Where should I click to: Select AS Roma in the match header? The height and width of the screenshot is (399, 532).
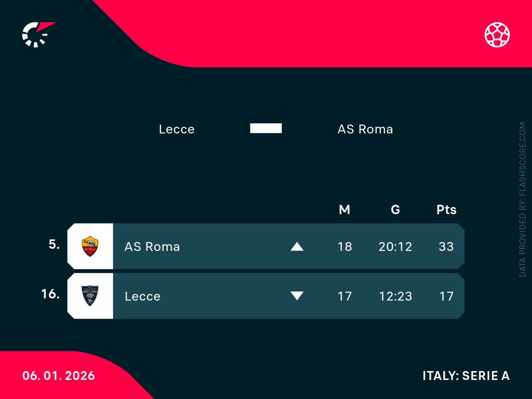[365, 129]
